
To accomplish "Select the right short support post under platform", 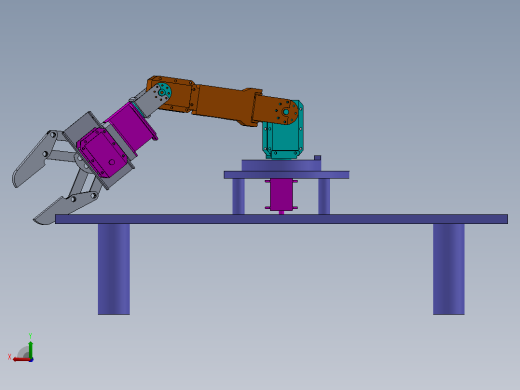I will pos(324,196).
